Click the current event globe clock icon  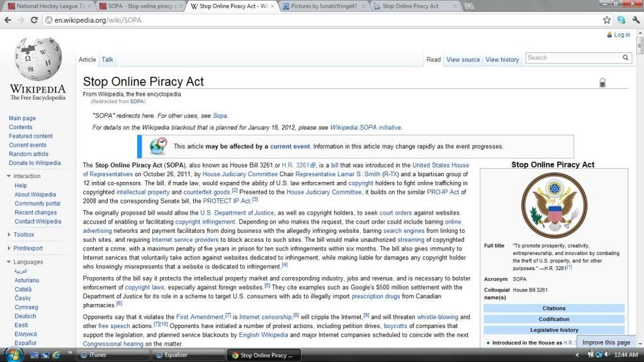tap(158, 146)
